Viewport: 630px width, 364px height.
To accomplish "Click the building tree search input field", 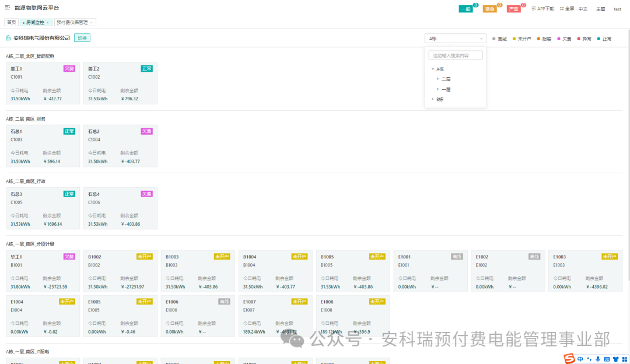I will [x=456, y=55].
